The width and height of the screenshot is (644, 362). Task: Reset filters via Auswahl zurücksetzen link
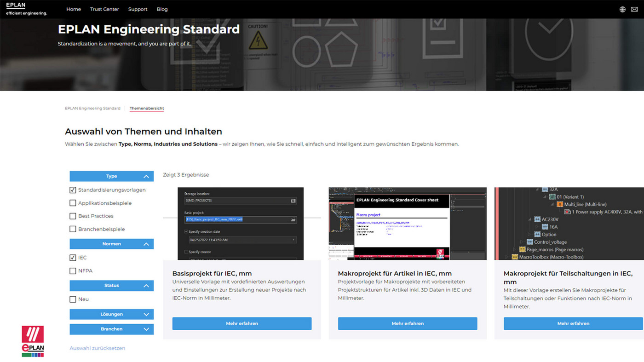(97, 348)
